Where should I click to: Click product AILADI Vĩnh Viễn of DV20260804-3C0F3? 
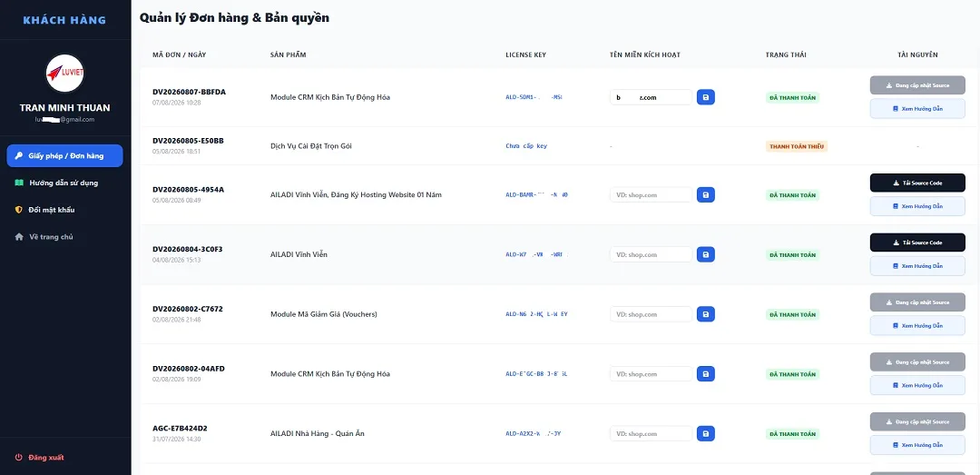point(299,254)
